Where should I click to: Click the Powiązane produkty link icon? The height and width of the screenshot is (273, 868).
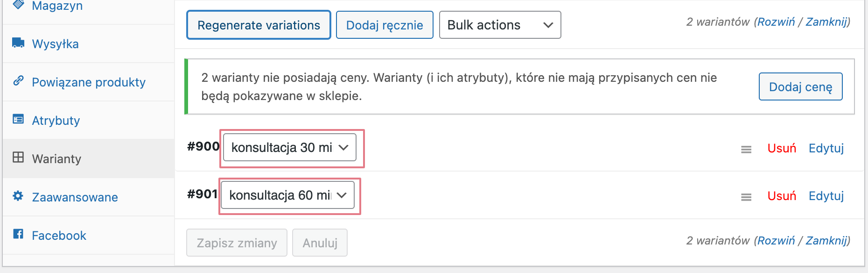click(18, 81)
